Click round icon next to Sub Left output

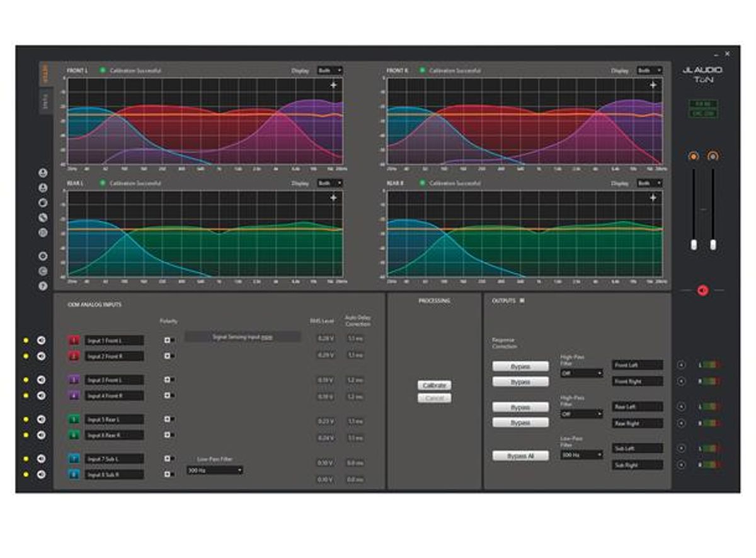click(x=680, y=448)
